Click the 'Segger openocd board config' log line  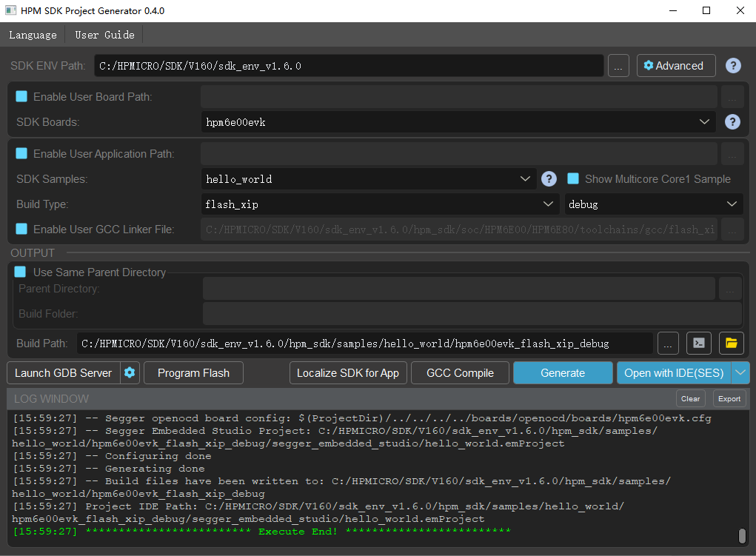[362, 418]
